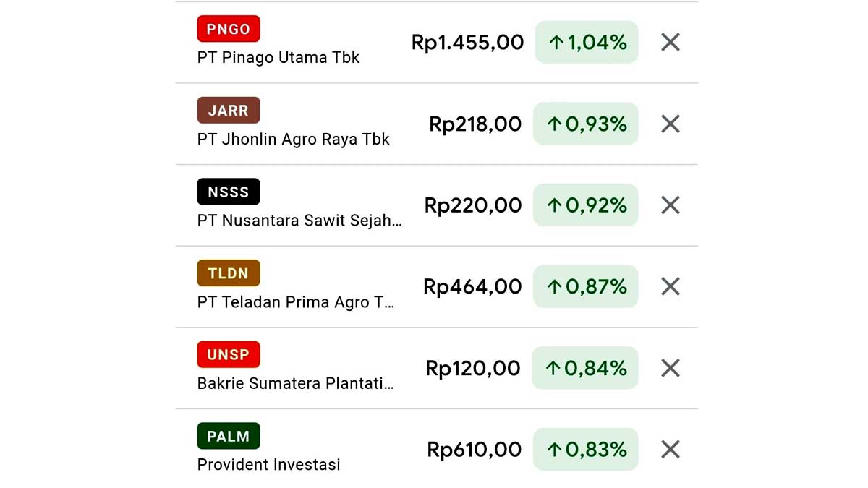The width and height of the screenshot is (868, 488).
Task: Select the NSSS ticker badge
Action: [x=229, y=192]
